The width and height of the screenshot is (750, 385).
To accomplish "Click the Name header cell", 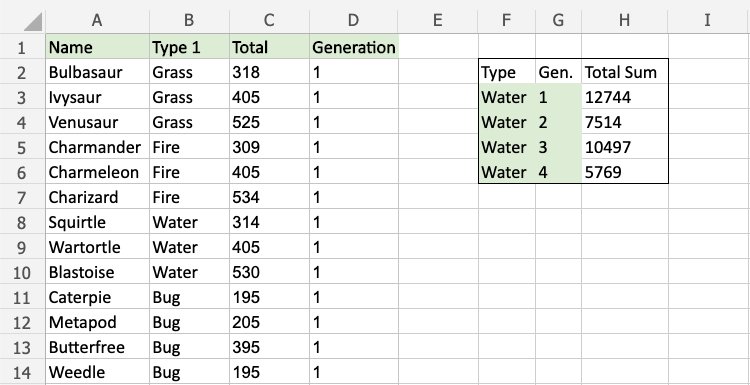I will coord(97,47).
